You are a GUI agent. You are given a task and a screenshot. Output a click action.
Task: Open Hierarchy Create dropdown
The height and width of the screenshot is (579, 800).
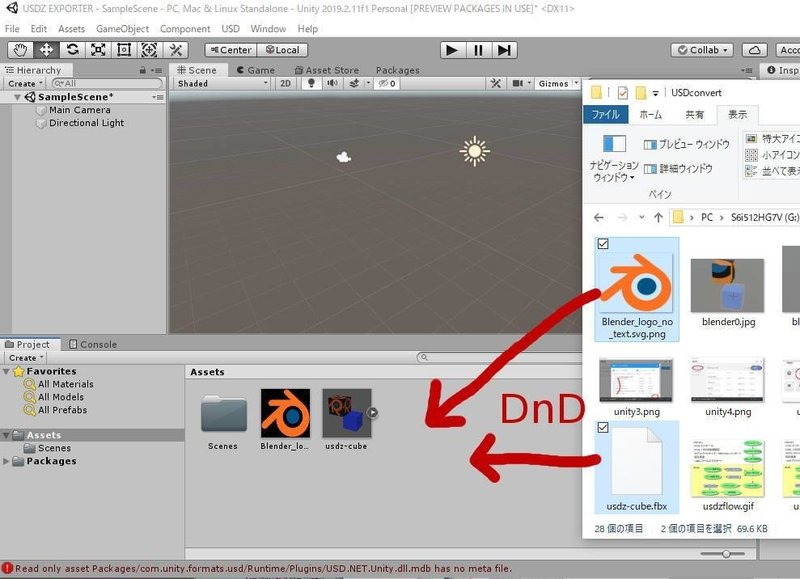click(x=25, y=84)
